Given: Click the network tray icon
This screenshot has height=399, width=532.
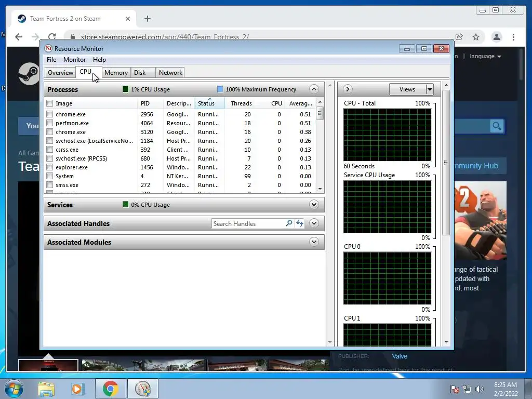Looking at the screenshot, I should [467, 389].
